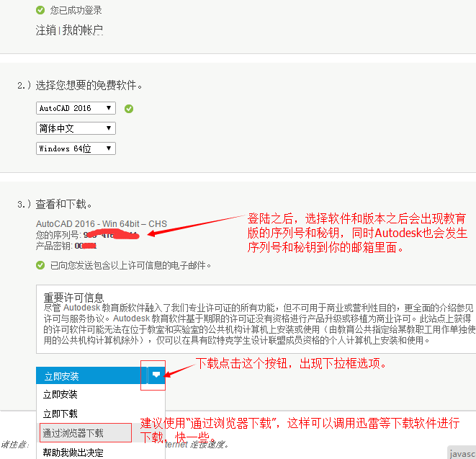Click the 产品密钥 product key label

point(54,246)
